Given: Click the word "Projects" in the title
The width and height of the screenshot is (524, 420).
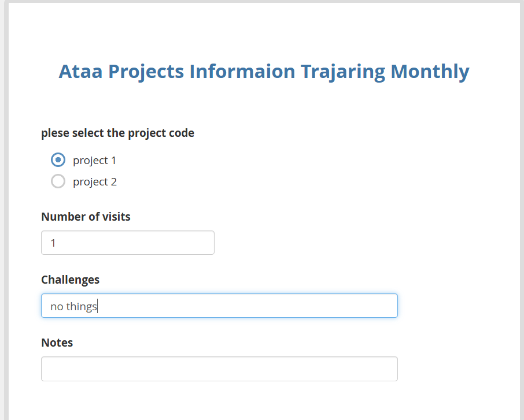Looking at the screenshot, I should pos(146,72).
